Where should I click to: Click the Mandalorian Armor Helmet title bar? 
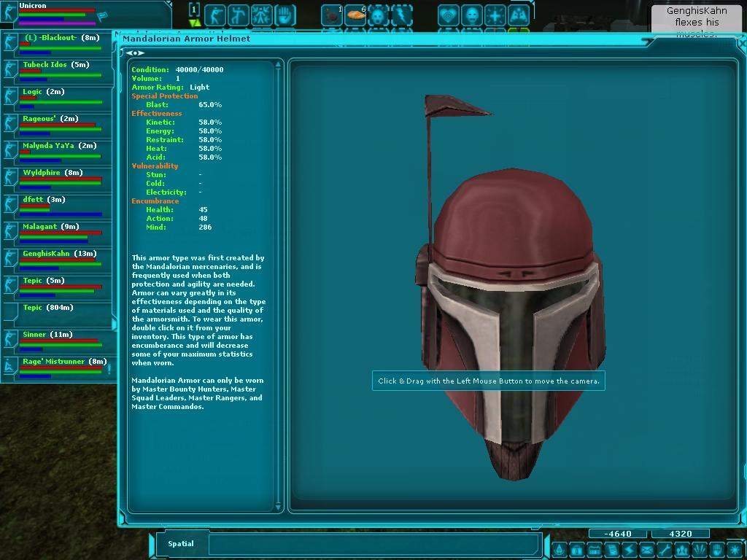381,39
